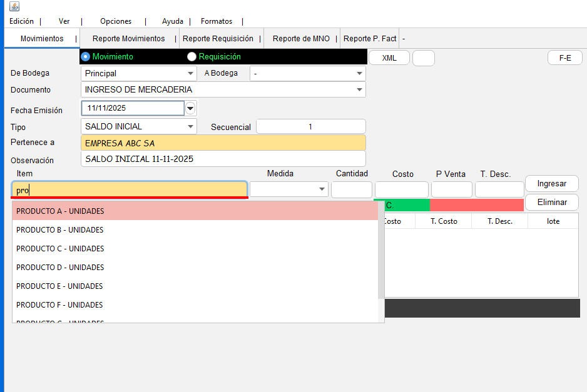Click the Java application icon in title bar
This screenshot has width=587, height=392.
(14, 6)
